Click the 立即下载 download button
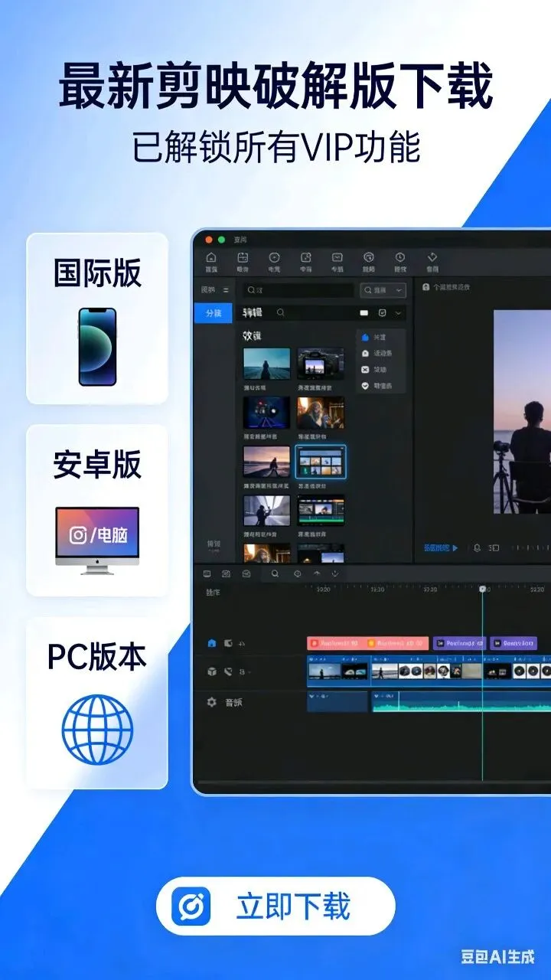551x980 pixels. coord(275,906)
